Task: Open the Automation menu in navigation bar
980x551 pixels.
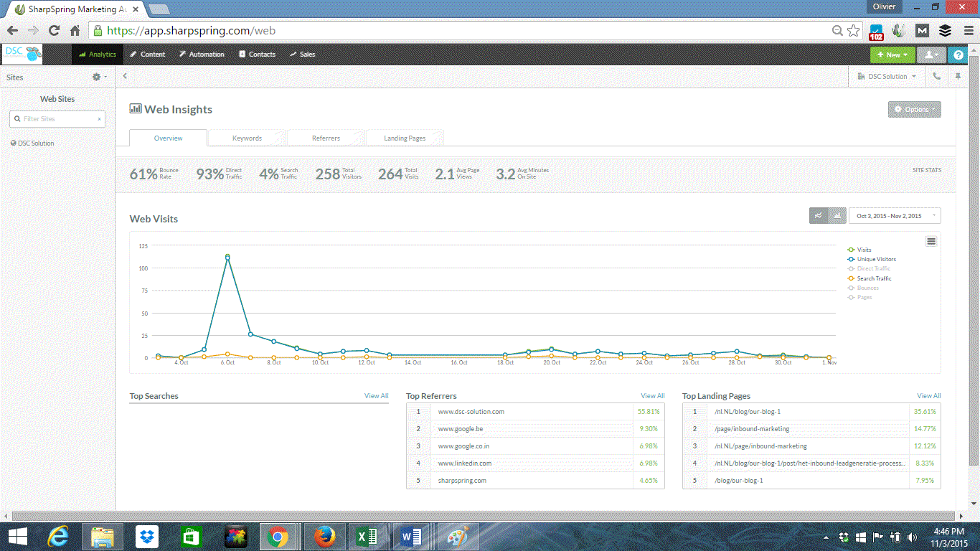Action: click(202, 55)
